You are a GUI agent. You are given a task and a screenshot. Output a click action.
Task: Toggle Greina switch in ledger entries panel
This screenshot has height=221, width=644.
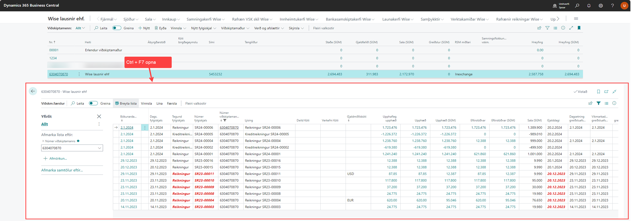coord(93,103)
